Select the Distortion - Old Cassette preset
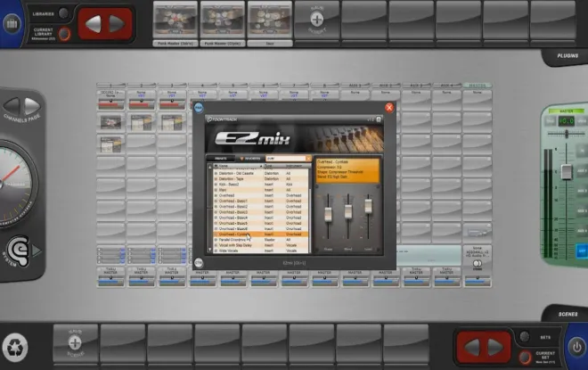Viewport: 588px width, 370px height. (x=261, y=173)
